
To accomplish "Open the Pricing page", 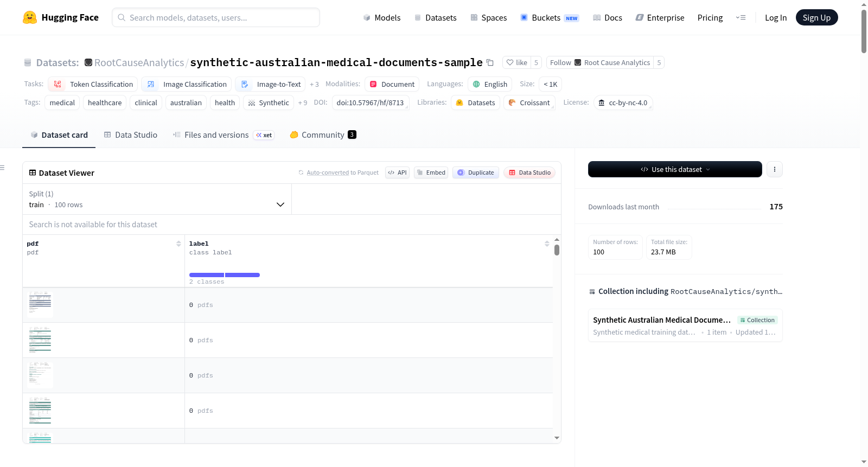I will pyautogui.click(x=710, y=18).
